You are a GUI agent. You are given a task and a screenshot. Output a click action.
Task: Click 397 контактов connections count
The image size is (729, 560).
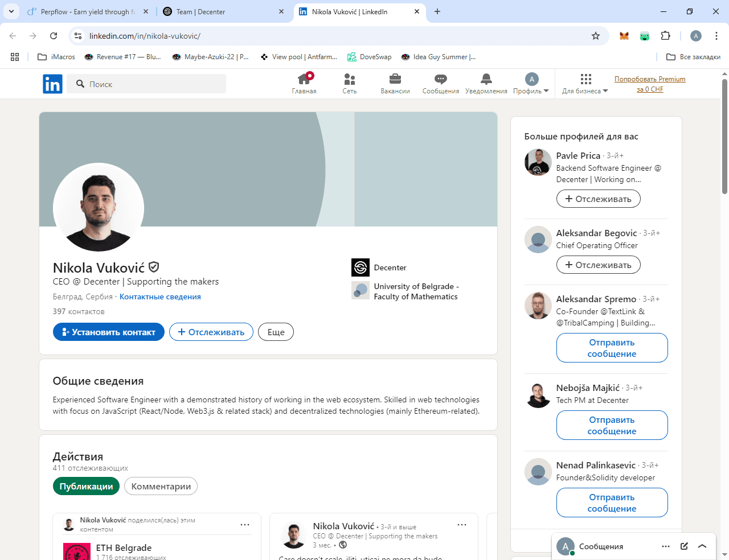point(79,311)
